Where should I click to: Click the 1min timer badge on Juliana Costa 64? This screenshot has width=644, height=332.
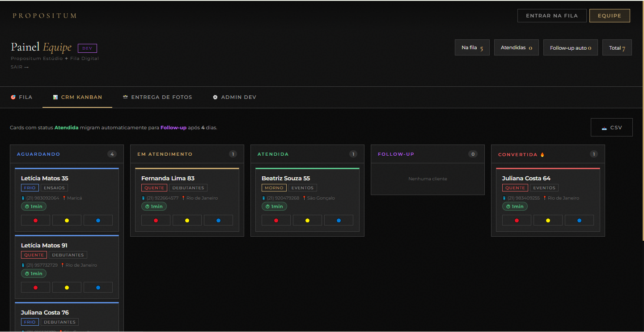(x=515, y=206)
